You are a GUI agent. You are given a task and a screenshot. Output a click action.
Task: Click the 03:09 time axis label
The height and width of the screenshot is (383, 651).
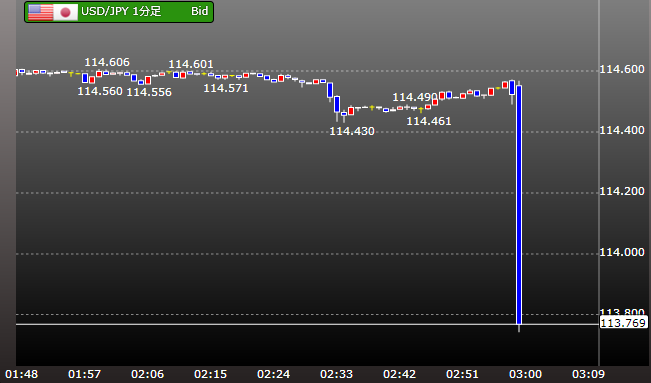[588, 374]
